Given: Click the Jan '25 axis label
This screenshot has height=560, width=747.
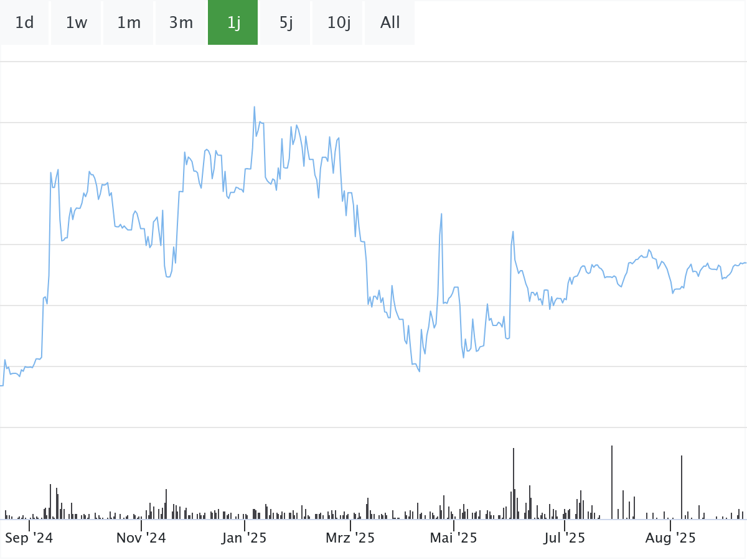Looking at the screenshot, I should (x=244, y=538).
